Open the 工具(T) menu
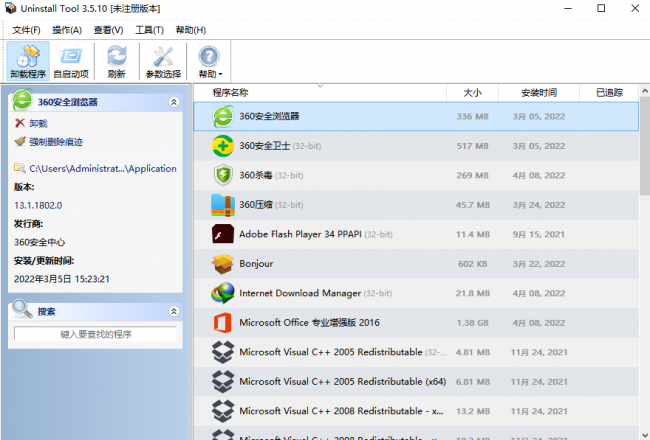Viewport: 650px width, 440px height. tap(150, 30)
